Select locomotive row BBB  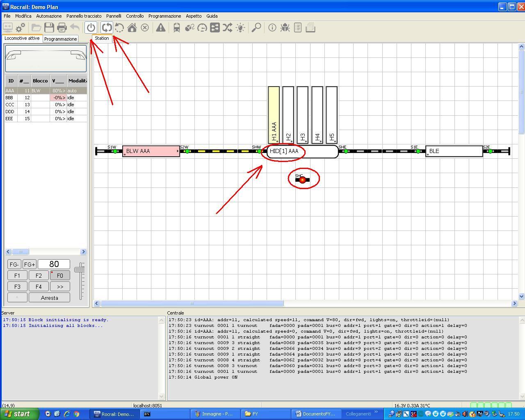click(46, 98)
